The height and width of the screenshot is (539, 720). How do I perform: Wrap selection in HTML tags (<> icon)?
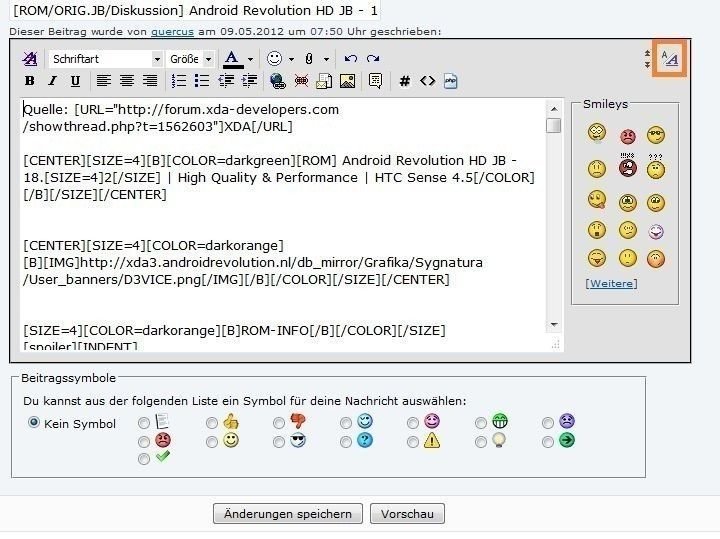click(x=428, y=81)
